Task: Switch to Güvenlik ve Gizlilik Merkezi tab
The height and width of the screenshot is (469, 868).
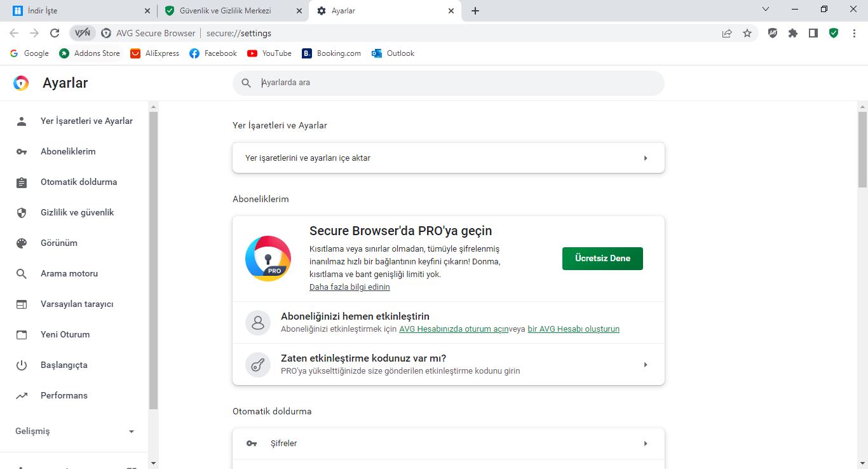Action: (233, 11)
